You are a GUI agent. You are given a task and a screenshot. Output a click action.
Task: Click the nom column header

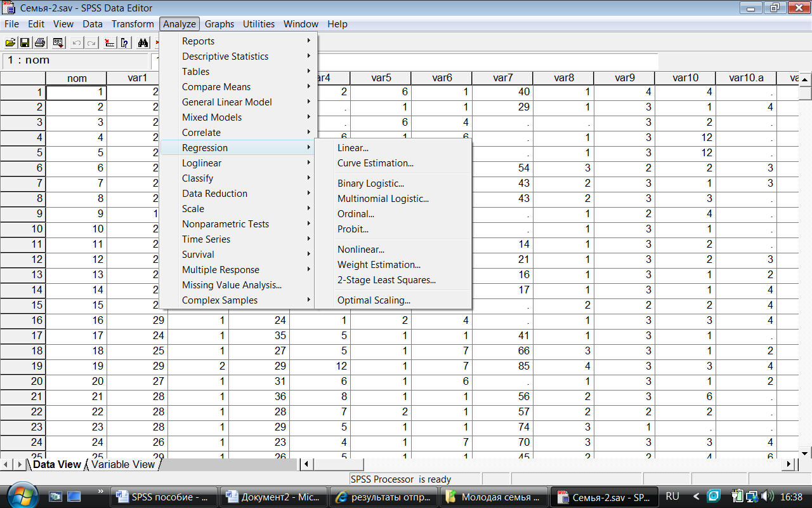[x=77, y=78]
